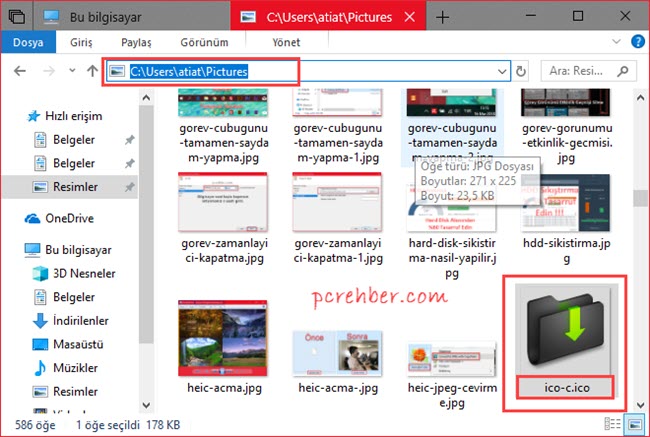Click the search magnifier icon

623,71
